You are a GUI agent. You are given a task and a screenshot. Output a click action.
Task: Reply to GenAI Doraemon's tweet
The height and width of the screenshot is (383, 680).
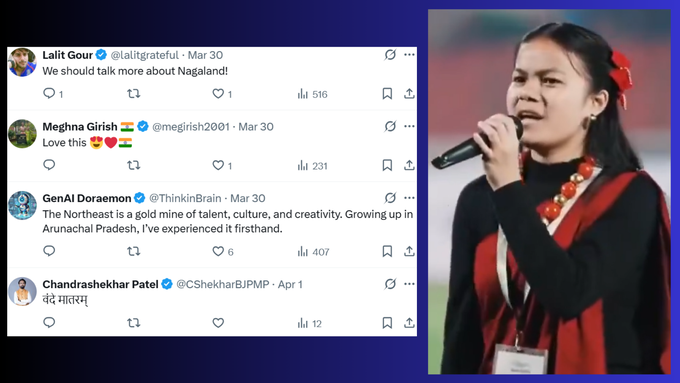[49, 251]
